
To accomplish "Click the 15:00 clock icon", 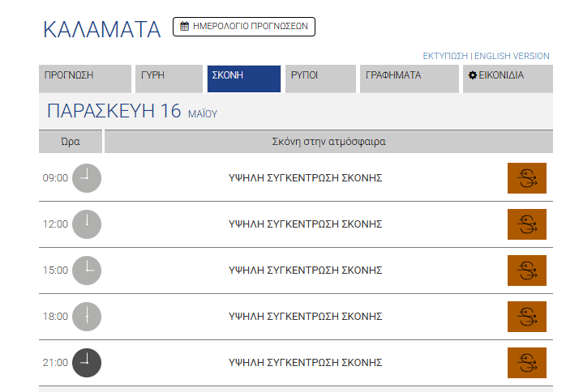I will tap(87, 271).
